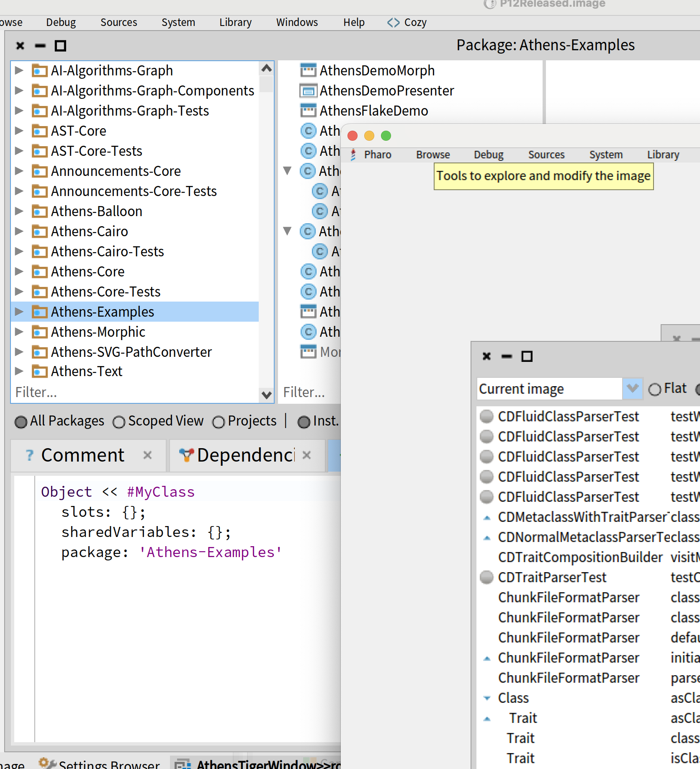700x769 pixels.
Task: Click the Athens-Examples package folder icon
Action: point(39,312)
